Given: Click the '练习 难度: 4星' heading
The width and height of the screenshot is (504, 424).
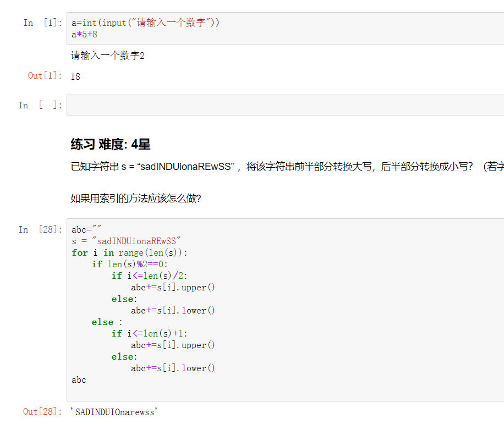Looking at the screenshot, I should [x=111, y=145].
